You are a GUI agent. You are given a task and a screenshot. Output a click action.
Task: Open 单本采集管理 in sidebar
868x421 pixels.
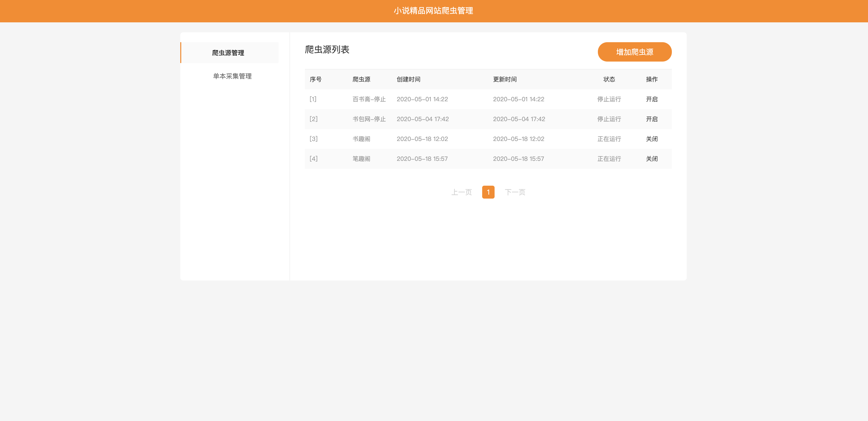click(x=232, y=76)
